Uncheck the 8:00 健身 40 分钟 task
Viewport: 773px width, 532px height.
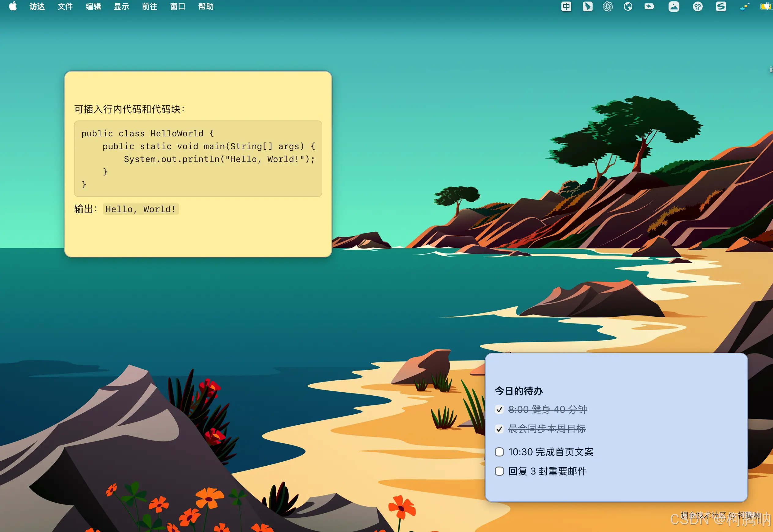[499, 409]
